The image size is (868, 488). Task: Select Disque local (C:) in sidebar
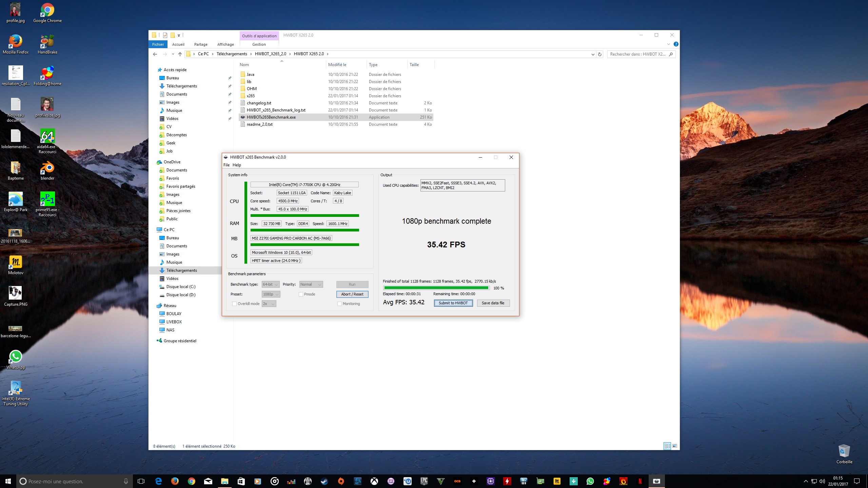[x=181, y=287]
